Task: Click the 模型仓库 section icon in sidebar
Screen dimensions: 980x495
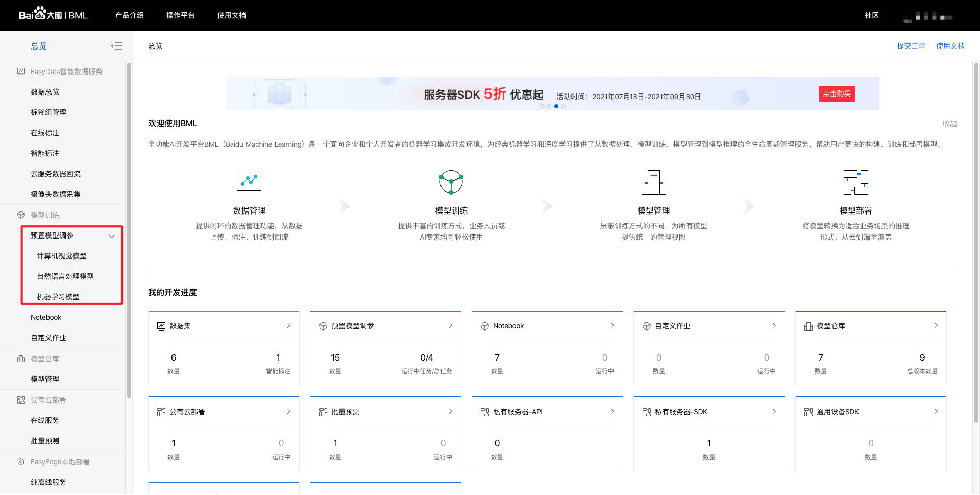Action: [x=21, y=359]
